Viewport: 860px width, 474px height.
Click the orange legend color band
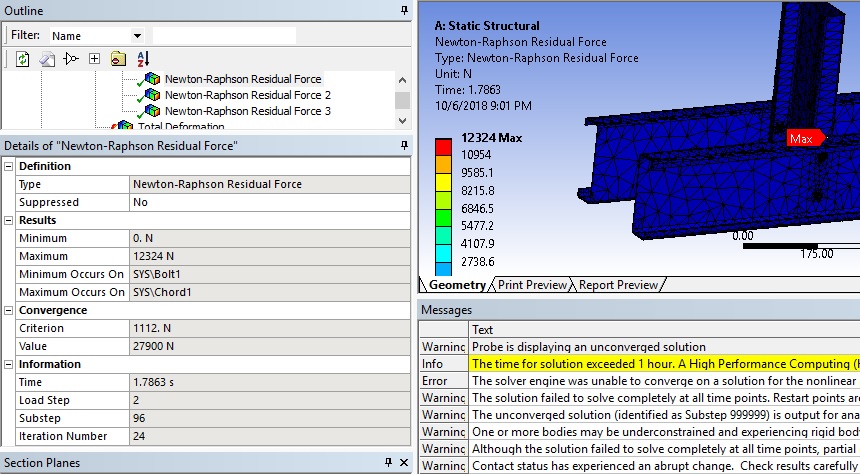pos(443,165)
